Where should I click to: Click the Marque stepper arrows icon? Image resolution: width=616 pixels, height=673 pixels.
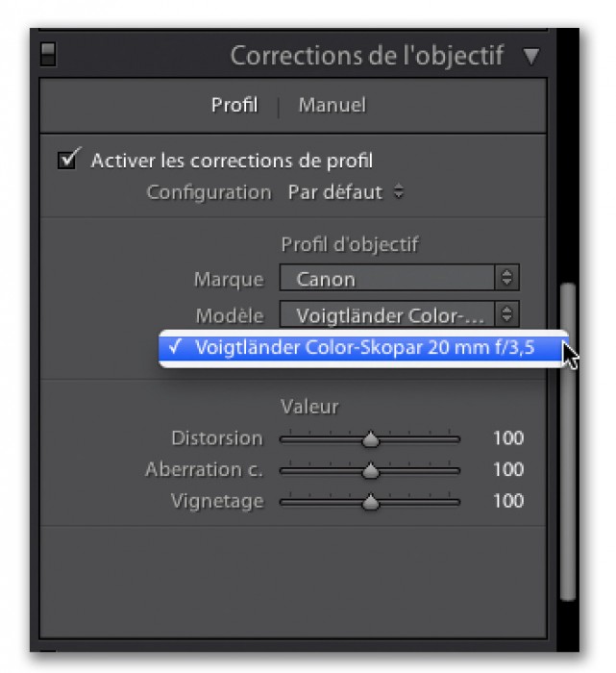507,278
